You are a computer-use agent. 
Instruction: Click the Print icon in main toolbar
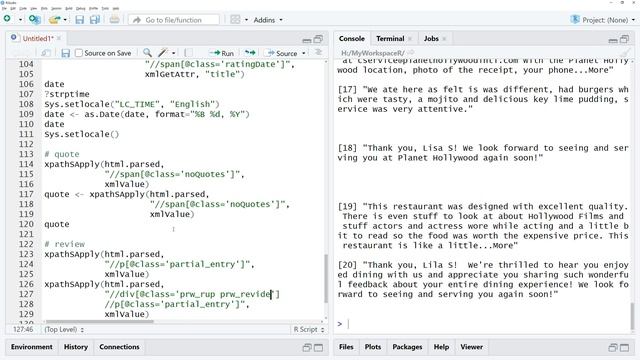point(114,19)
